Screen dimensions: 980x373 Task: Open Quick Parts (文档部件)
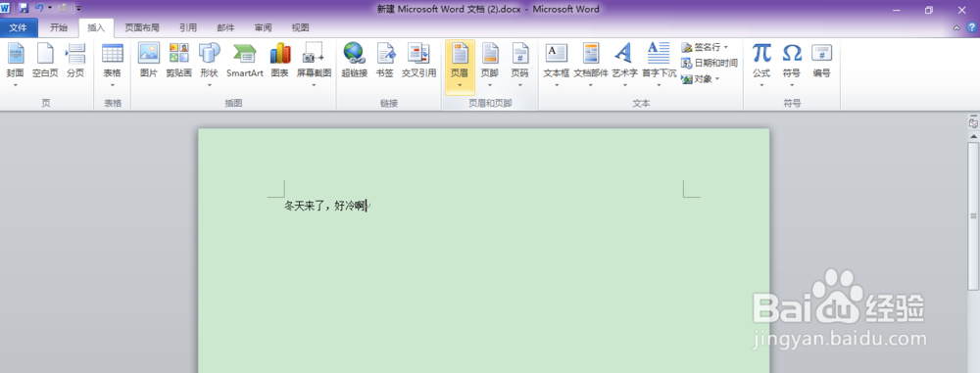[591, 65]
